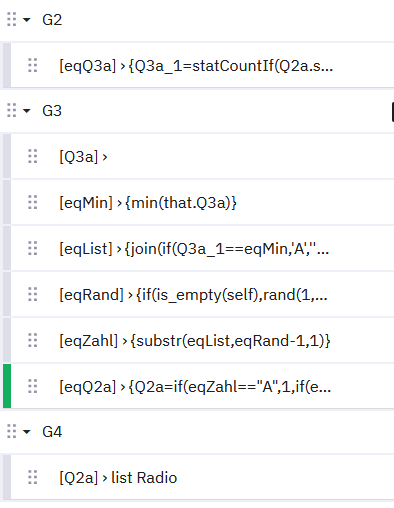Click the drag handle of group G3
Image resolution: width=394 pixels, height=508 pixels.
pos(11,110)
